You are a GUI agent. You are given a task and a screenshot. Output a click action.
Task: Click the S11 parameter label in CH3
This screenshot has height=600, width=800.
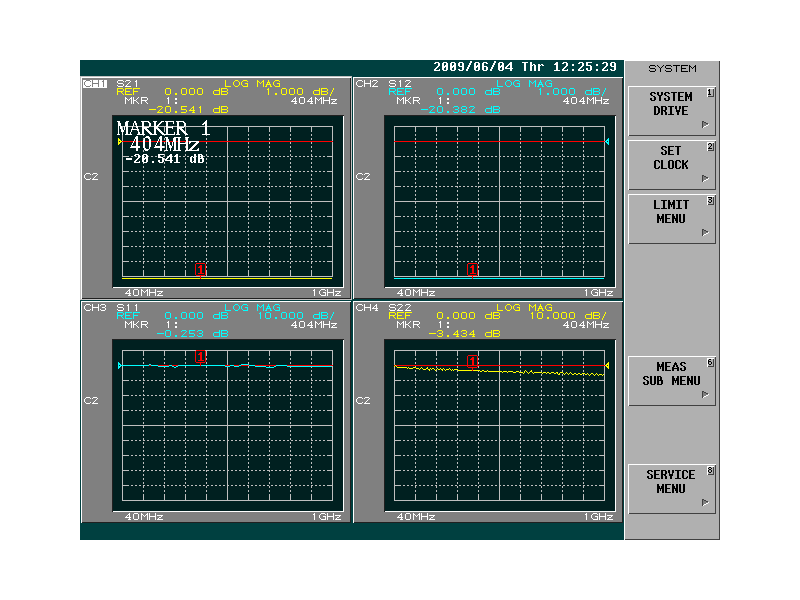coord(128,308)
